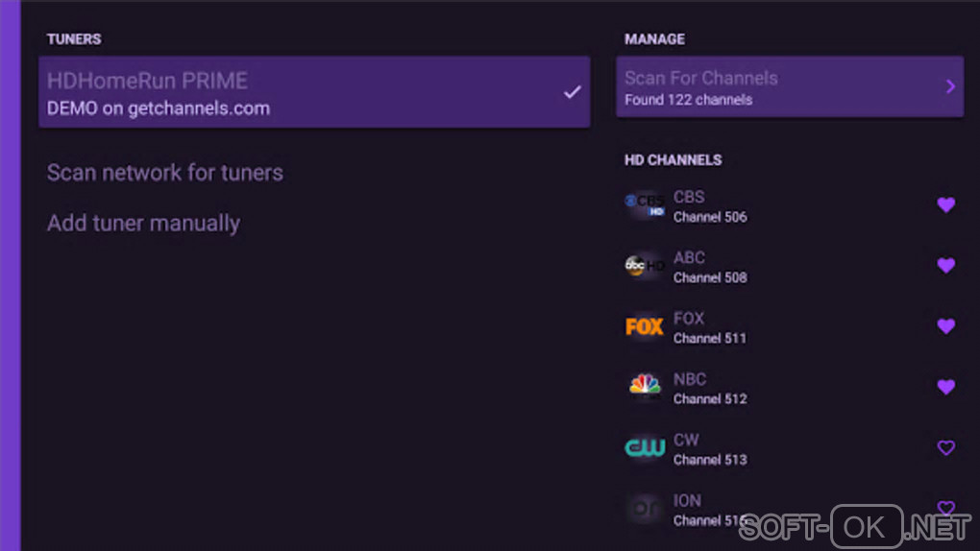Click the CBS HD channel logo

[x=644, y=205]
